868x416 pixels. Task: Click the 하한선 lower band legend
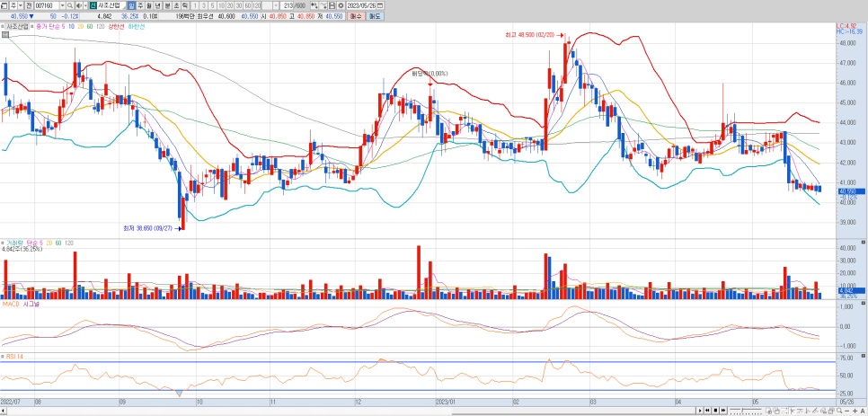click(x=137, y=27)
